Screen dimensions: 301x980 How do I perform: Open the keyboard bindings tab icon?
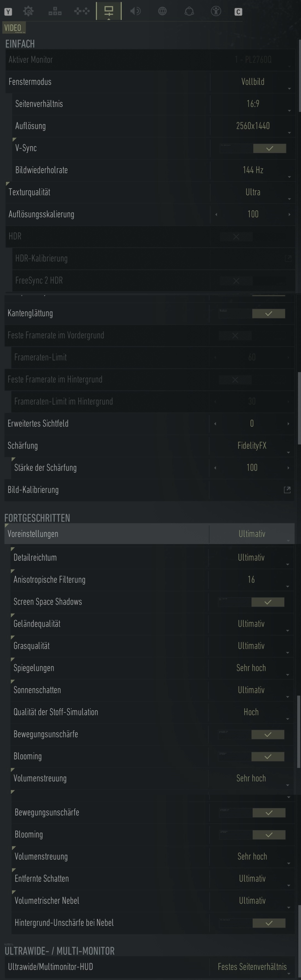(x=55, y=11)
